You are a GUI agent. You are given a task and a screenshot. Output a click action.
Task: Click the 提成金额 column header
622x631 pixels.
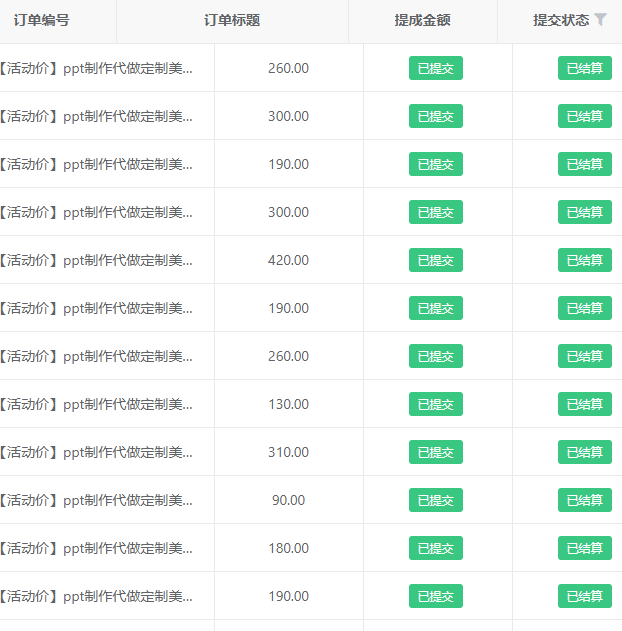pyautogui.click(x=422, y=20)
